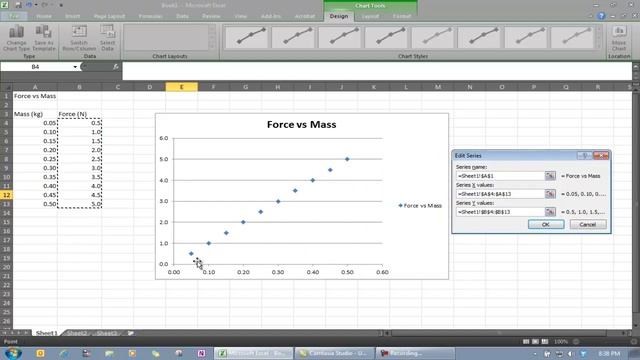Click the Name Box showing B4
This screenshot has width=640, height=360.
[x=36, y=67]
